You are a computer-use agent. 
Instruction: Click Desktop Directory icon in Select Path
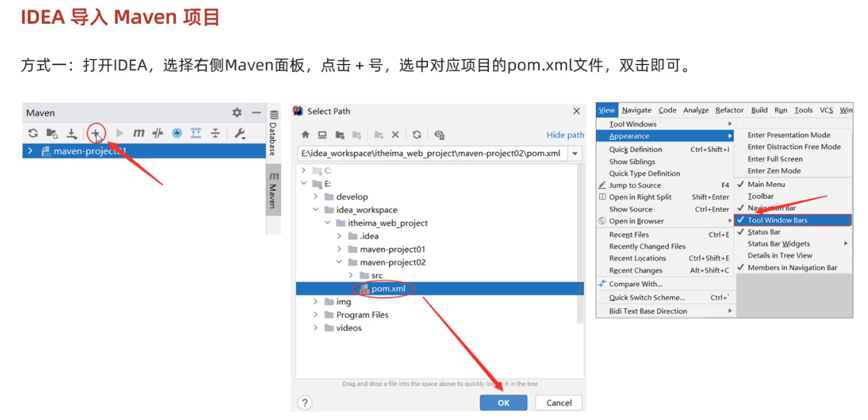(x=322, y=135)
